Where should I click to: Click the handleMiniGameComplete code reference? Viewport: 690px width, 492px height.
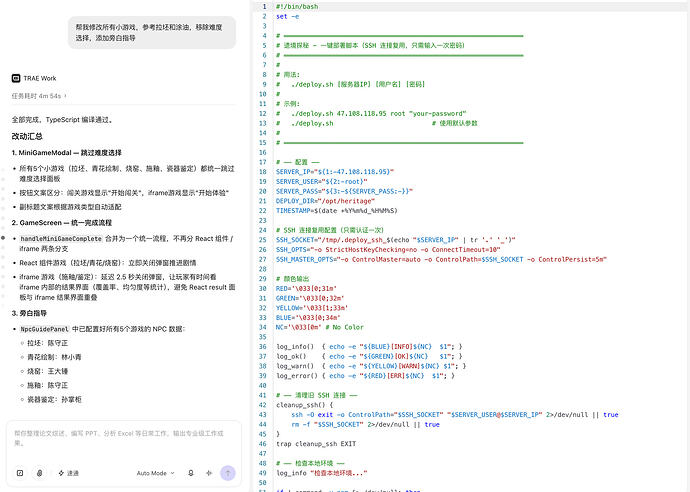pos(61,239)
